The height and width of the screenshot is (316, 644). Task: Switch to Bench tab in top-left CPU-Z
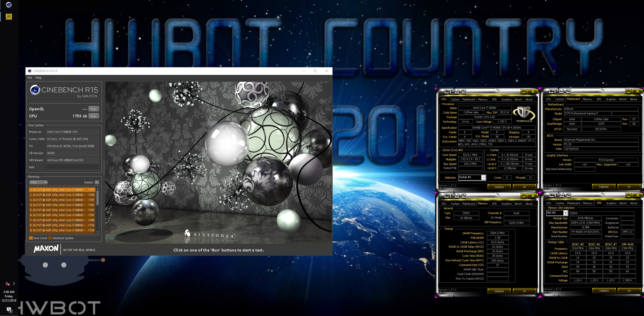pyautogui.click(x=518, y=99)
